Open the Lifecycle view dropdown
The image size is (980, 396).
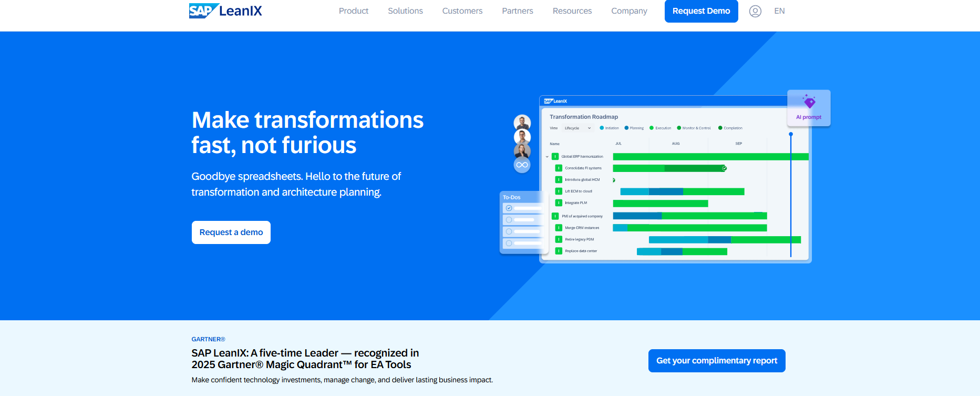577,128
